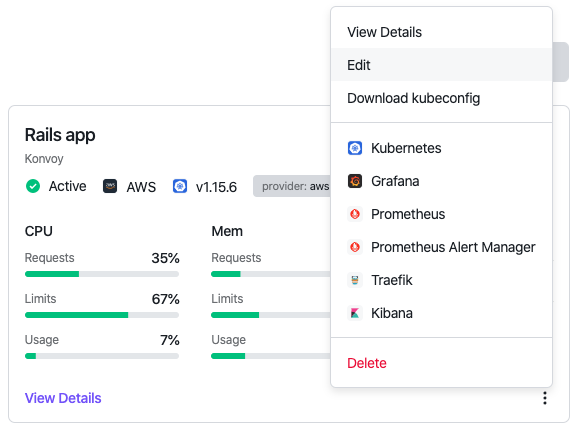Click the Grafana logo icon
This screenshot has width=577, height=430.
tap(355, 181)
